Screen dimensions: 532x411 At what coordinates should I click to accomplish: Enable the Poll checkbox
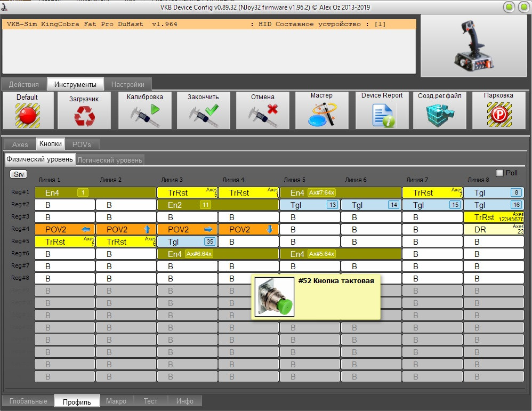499,173
